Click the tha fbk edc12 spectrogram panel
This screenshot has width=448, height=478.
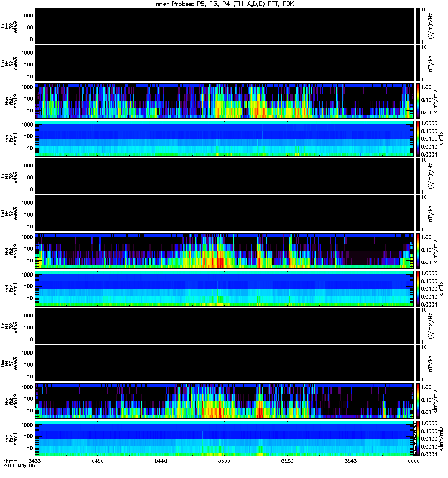225,101
